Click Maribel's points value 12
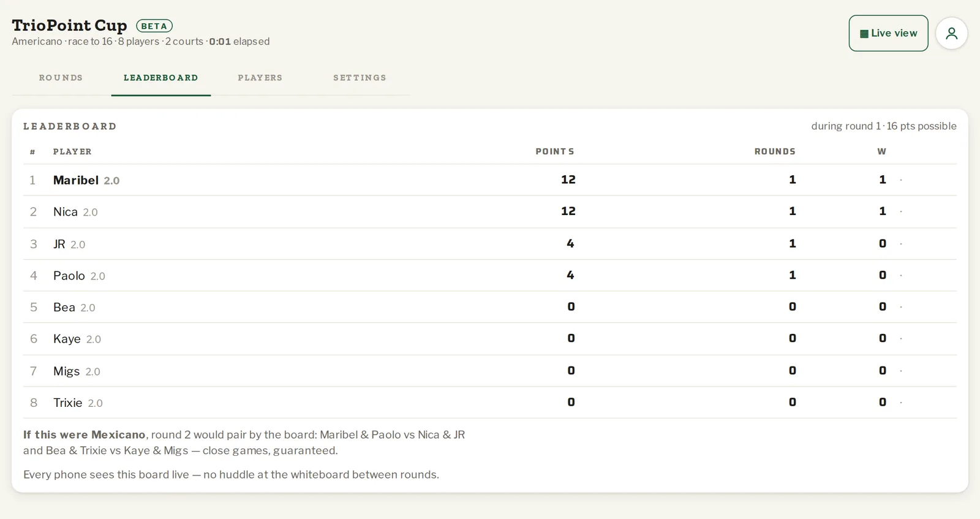The height and width of the screenshot is (519, 980). [x=568, y=180]
